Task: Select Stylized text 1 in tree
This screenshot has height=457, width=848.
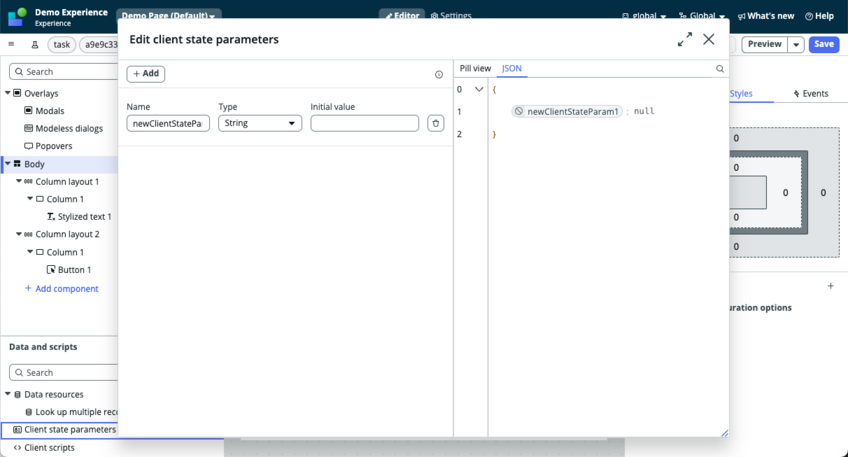Action: tap(84, 216)
